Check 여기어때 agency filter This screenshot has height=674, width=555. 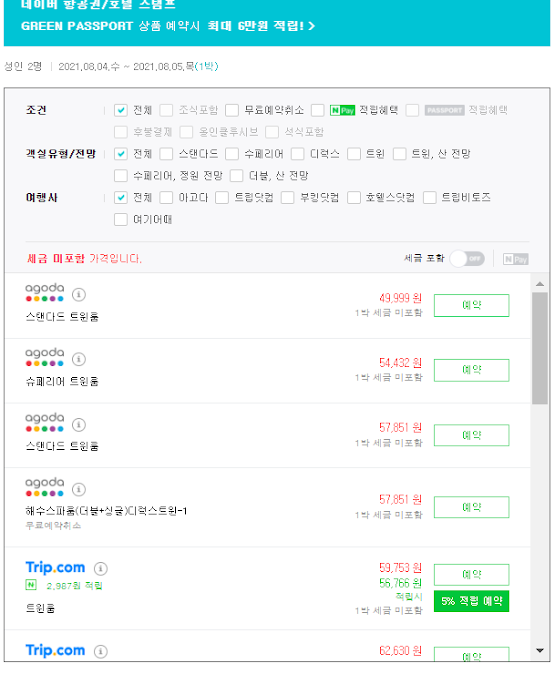(x=121, y=219)
